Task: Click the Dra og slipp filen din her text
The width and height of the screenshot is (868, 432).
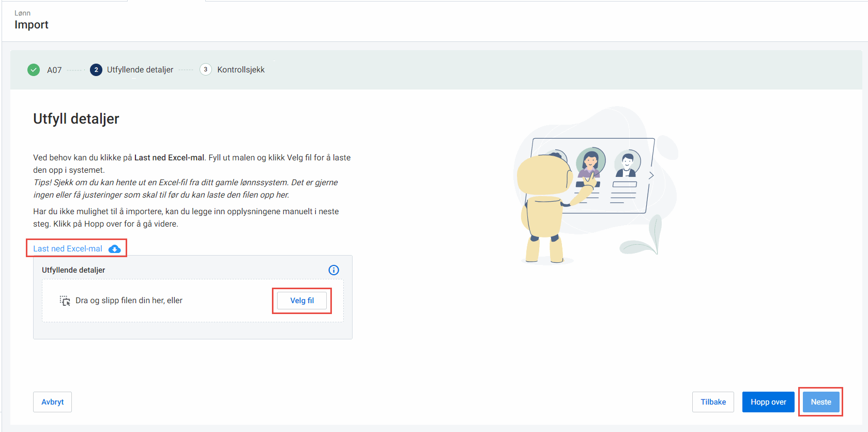Action: click(x=129, y=301)
